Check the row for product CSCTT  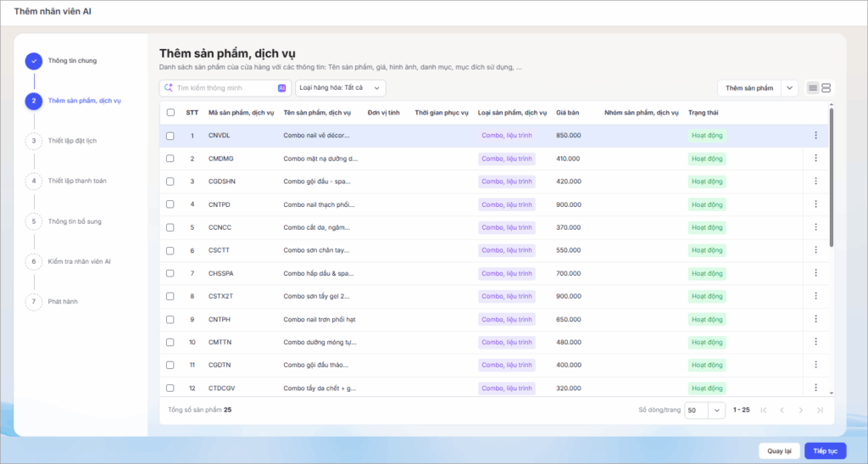pos(170,250)
